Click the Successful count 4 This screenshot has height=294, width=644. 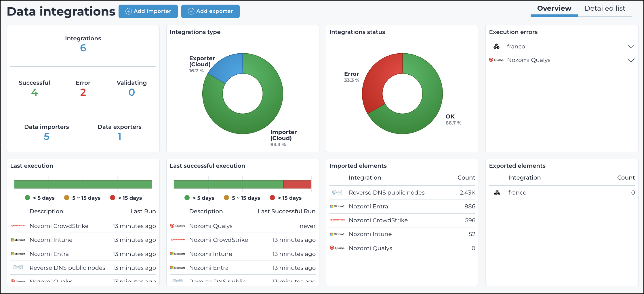pos(35,92)
